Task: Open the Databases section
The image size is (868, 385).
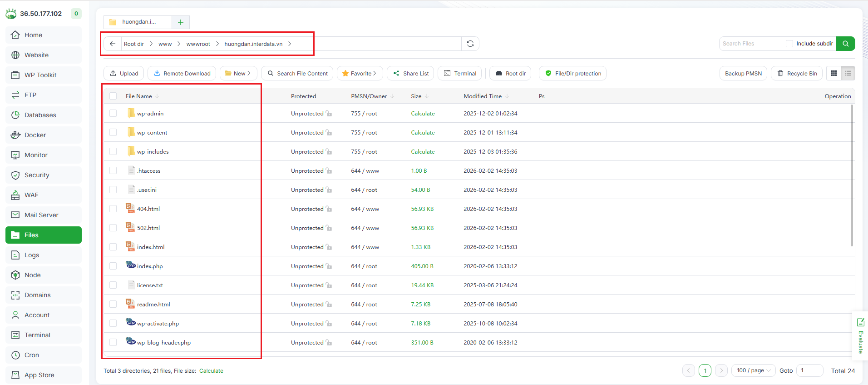Action: [44, 115]
